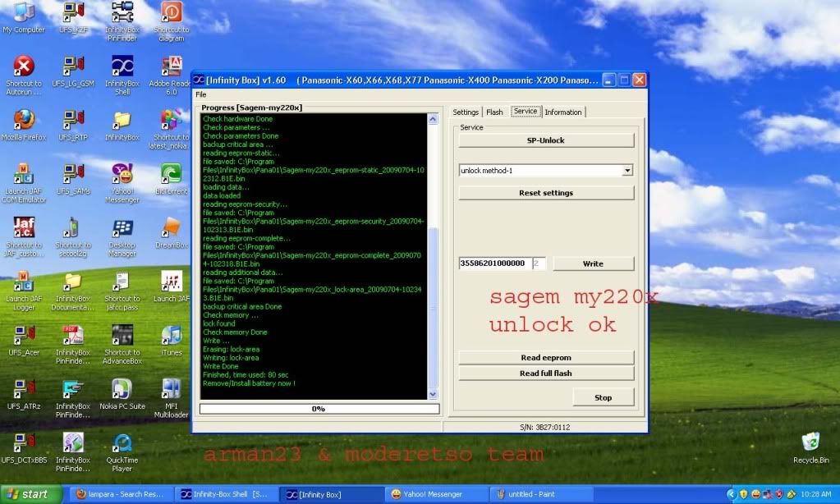Launch UFS_LG_GSM desktop shortcut

pos(73,71)
